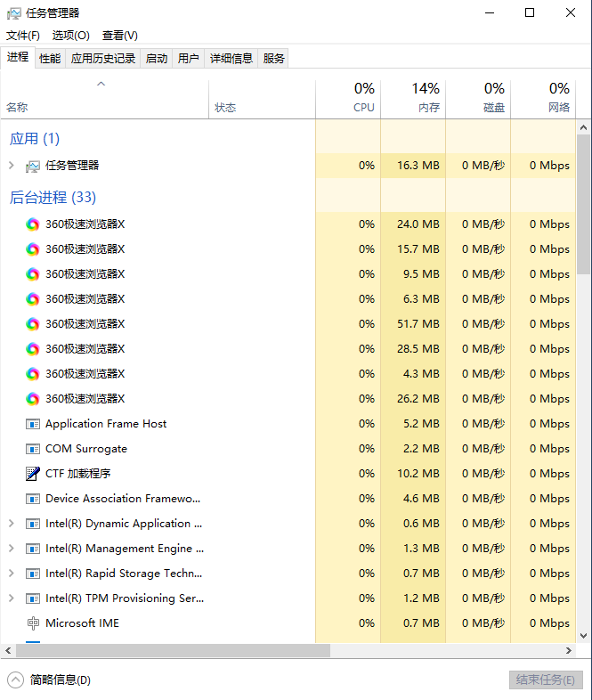592x700 pixels.
Task: Click the first 360极速浏览器X browser icon
Action: pos(33,224)
